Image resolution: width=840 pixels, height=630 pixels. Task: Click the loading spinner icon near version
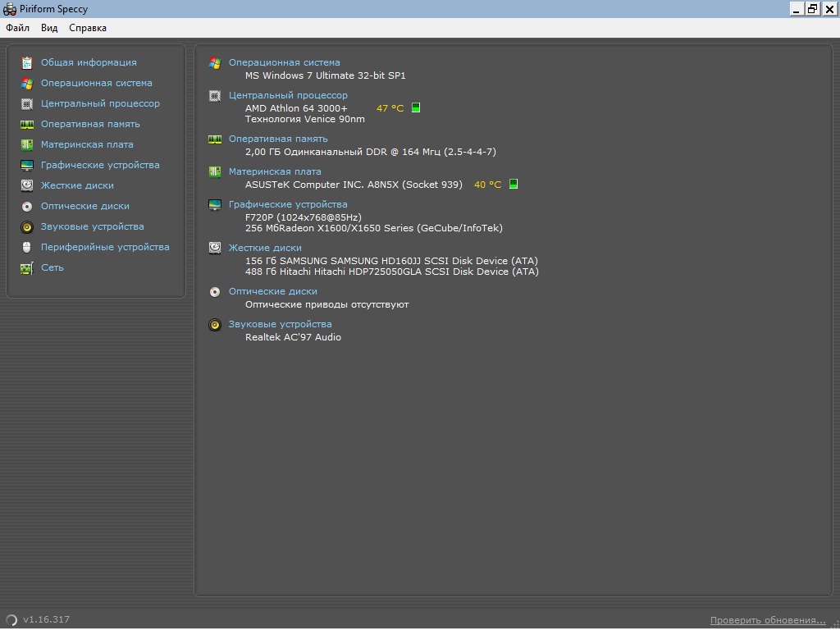(x=11, y=620)
